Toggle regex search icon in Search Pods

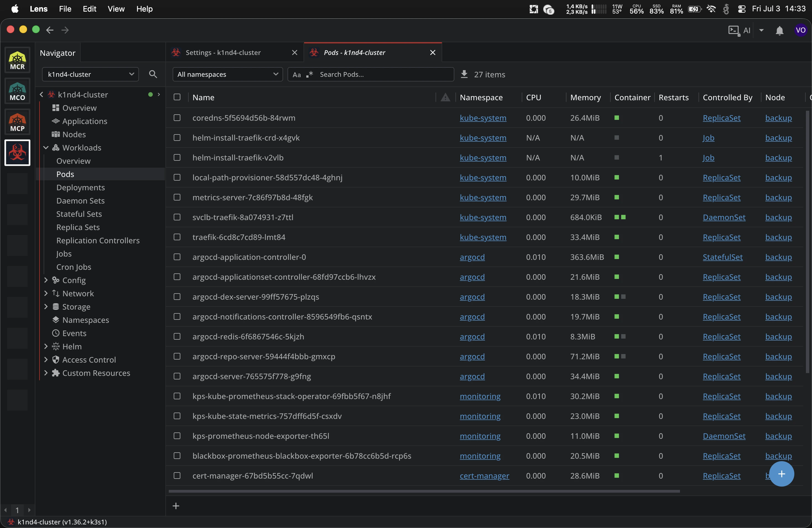(309, 74)
